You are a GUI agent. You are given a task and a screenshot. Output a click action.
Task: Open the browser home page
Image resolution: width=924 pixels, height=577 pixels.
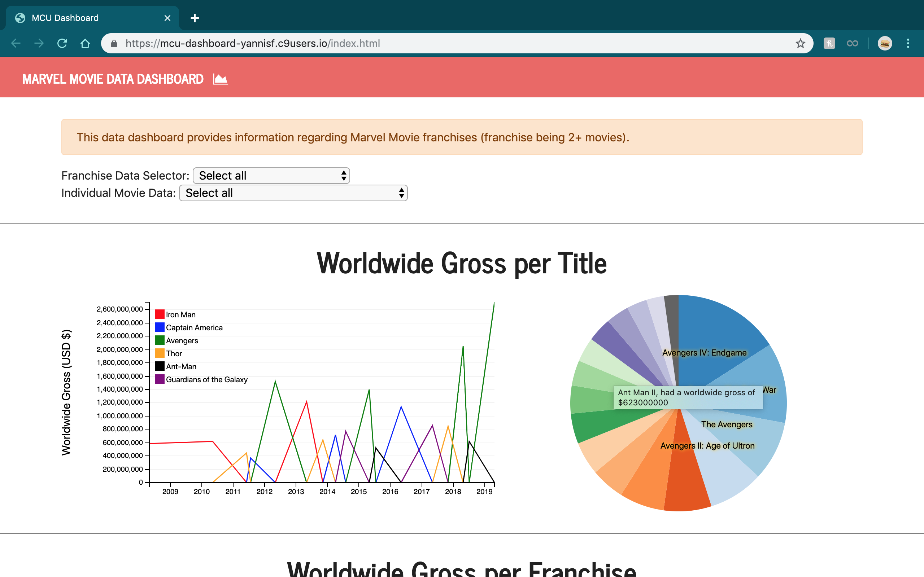(85, 43)
